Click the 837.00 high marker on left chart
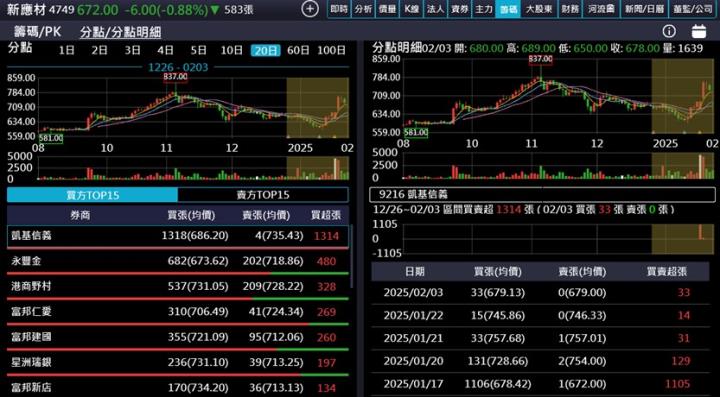The image size is (720, 397). (x=175, y=77)
